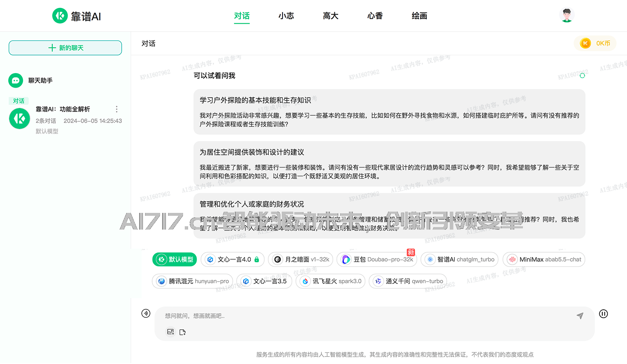627x364 pixels.
Task: Click the 0K币 balance badge
Action: pos(595,43)
